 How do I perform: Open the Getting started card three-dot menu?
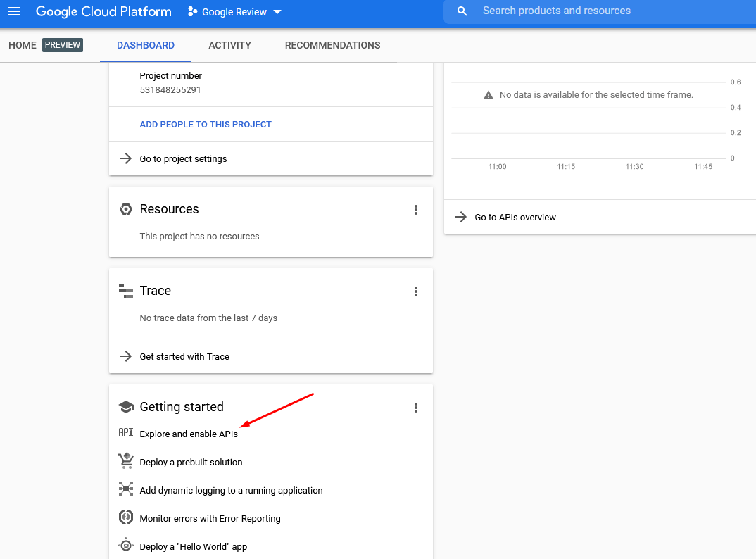point(415,408)
